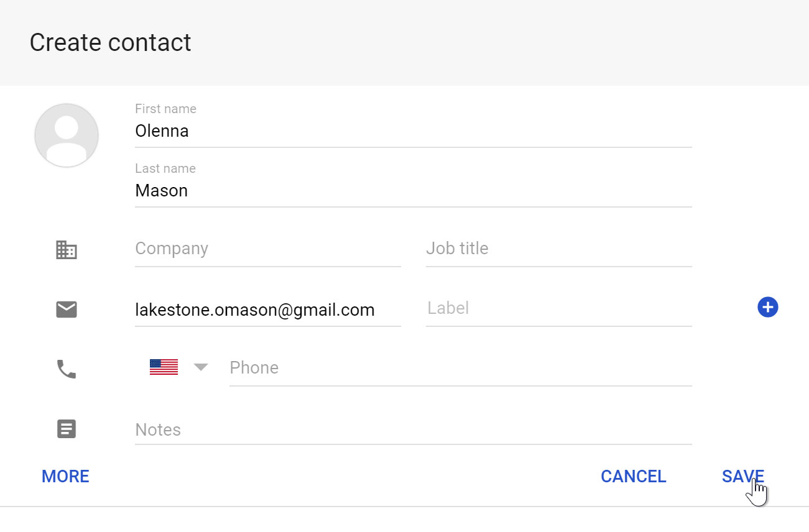Open the phone country code dropdown
The height and width of the screenshot is (532, 809).
(x=200, y=367)
